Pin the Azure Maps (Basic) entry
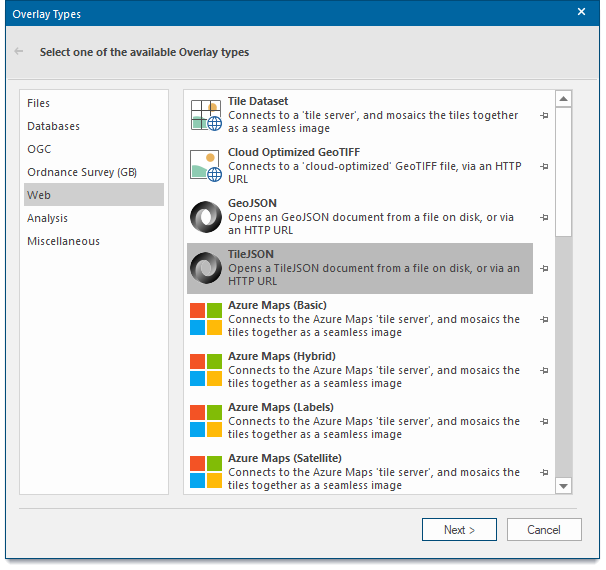The image size is (606, 570). pos(544,320)
